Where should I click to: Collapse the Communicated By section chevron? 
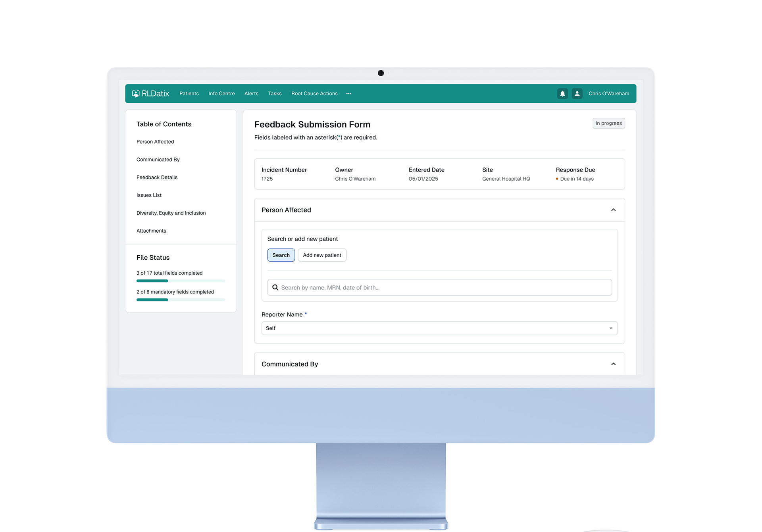coord(613,364)
